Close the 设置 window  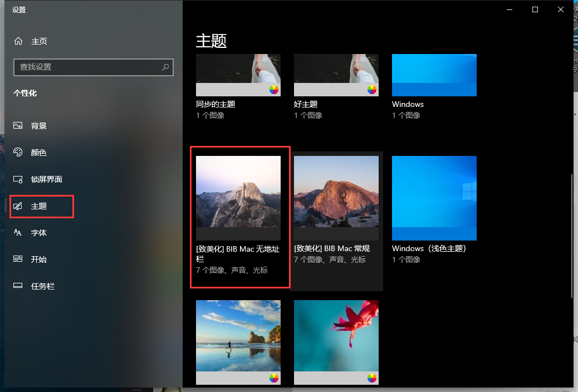[x=560, y=9]
